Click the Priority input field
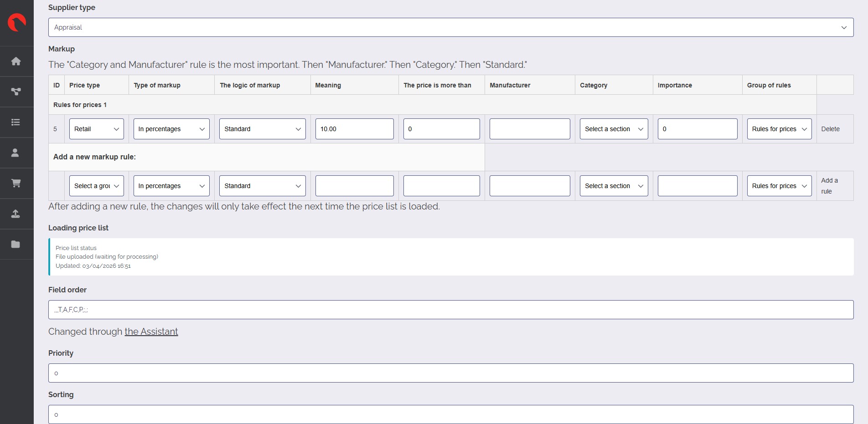Screen dimensions: 868x424 click(450, 373)
